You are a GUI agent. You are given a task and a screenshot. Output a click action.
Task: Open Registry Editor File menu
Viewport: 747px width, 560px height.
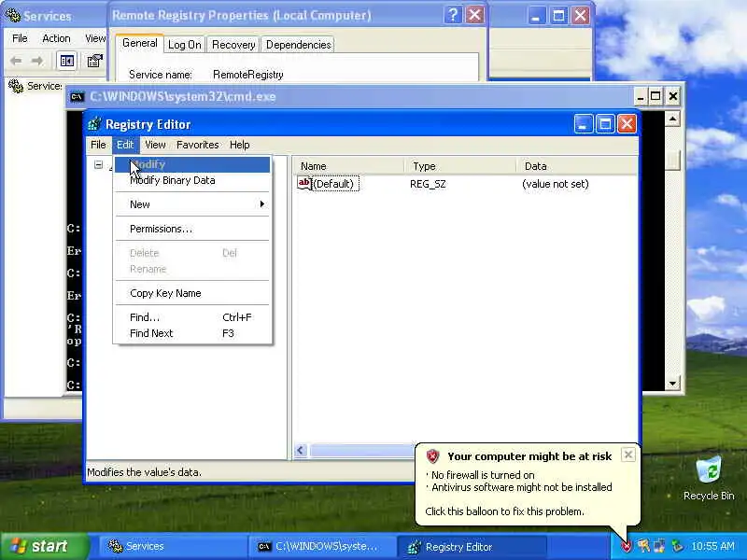click(98, 145)
